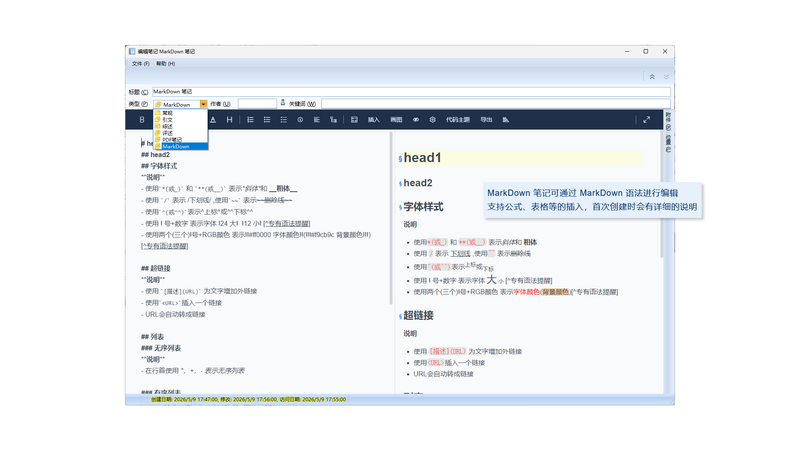Click the 关键词 keywords input field

click(496, 104)
